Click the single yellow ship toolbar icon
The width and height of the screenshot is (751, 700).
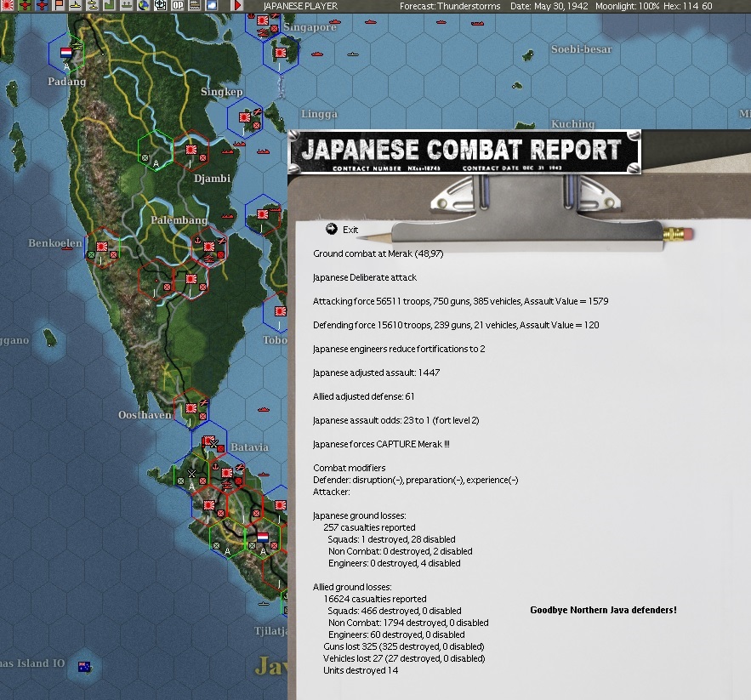(x=76, y=5)
